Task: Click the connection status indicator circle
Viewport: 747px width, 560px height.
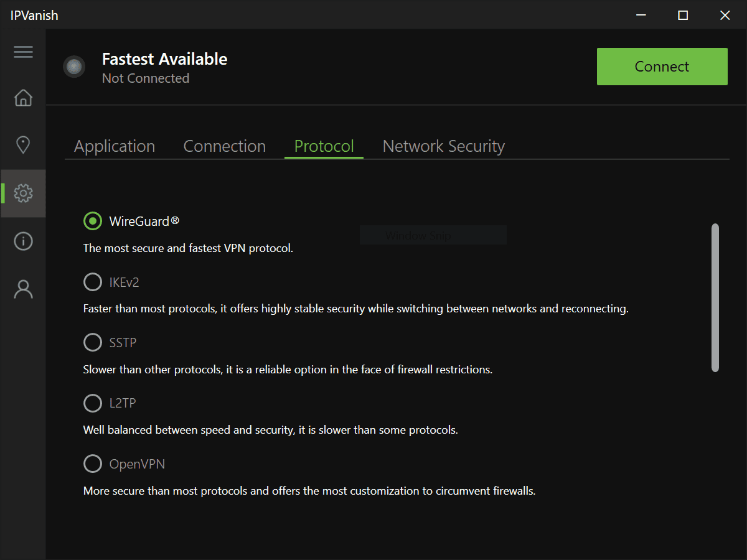Action: 74,67
